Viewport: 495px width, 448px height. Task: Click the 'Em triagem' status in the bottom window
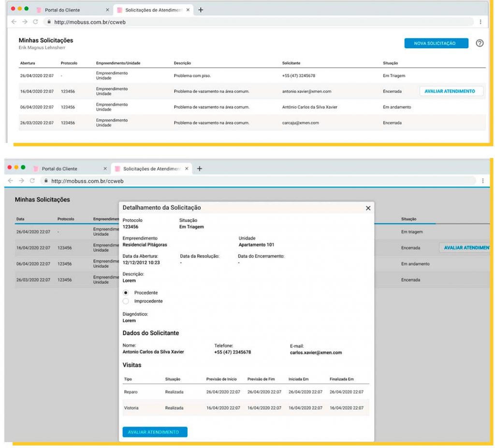412,232
